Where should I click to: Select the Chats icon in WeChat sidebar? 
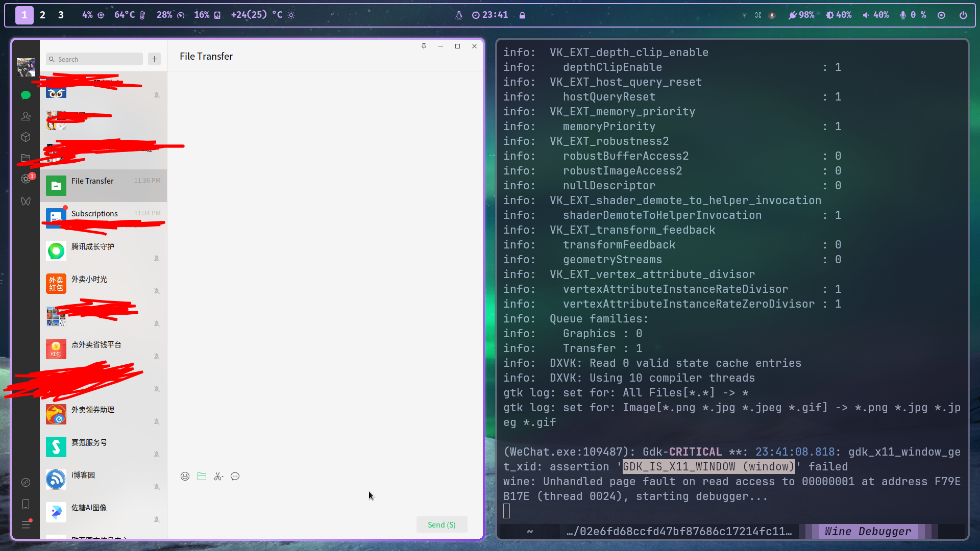[x=26, y=95]
